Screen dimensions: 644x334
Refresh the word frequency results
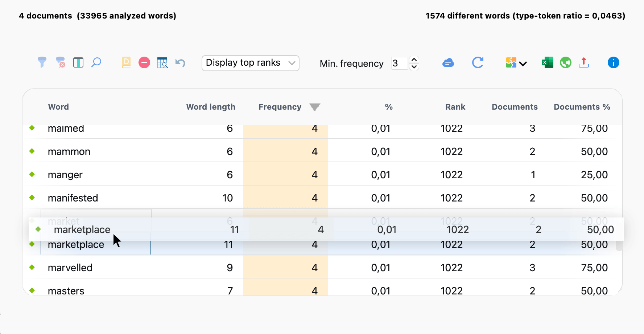point(478,62)
